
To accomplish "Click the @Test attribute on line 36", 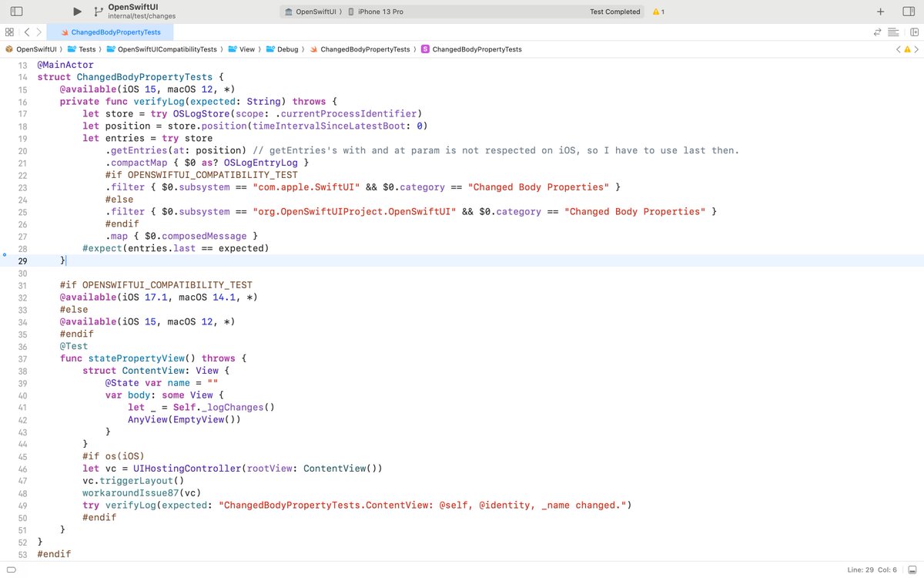I will [74, 347].
